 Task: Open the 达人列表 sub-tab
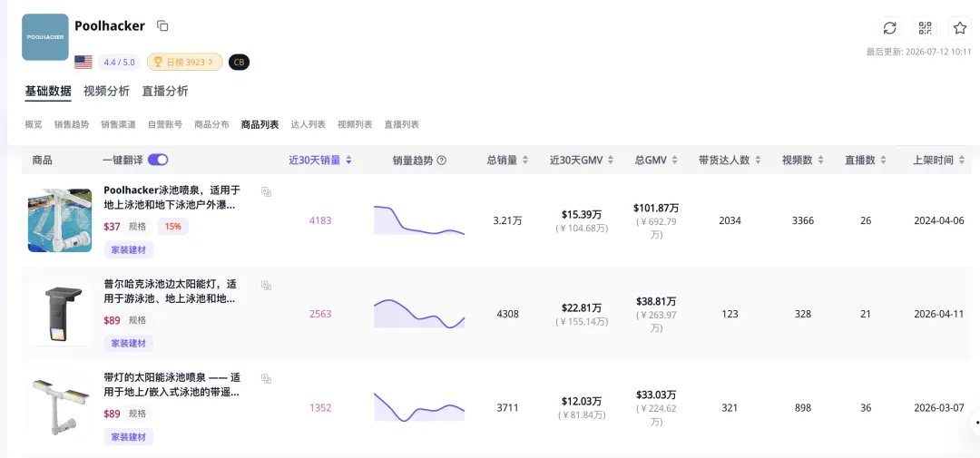(309, 124)
